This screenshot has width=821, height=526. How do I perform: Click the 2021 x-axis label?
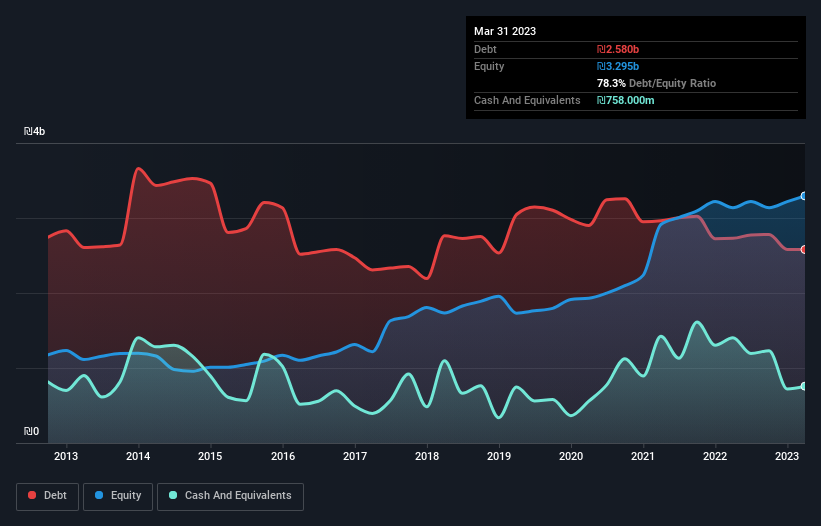643,456
